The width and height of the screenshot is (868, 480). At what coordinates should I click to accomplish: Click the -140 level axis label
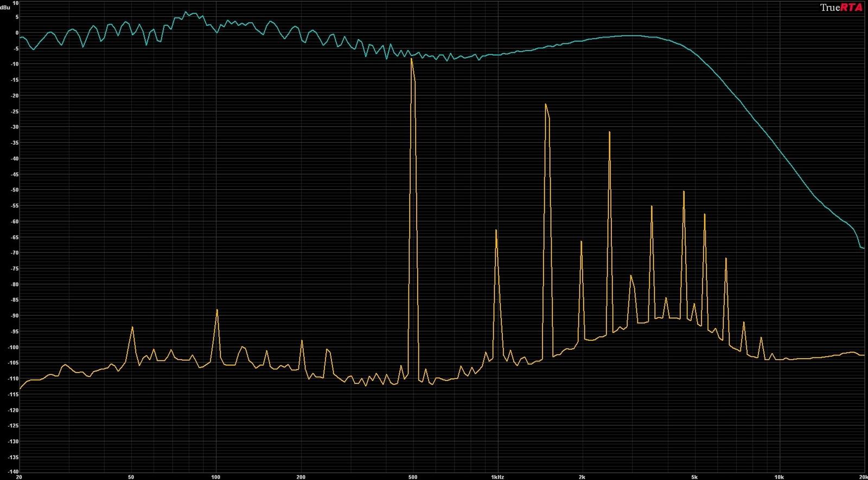tap(14, 472)
